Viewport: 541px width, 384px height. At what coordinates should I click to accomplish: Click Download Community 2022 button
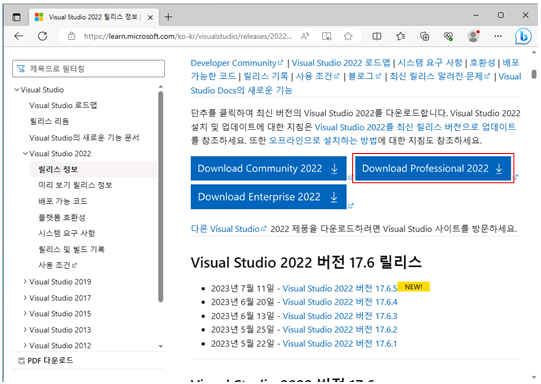point(268,168)
